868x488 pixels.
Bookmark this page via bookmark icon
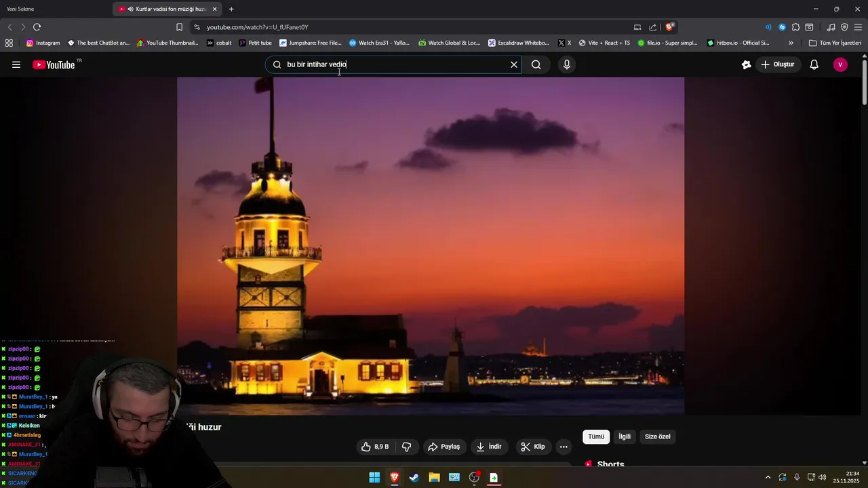179,27
